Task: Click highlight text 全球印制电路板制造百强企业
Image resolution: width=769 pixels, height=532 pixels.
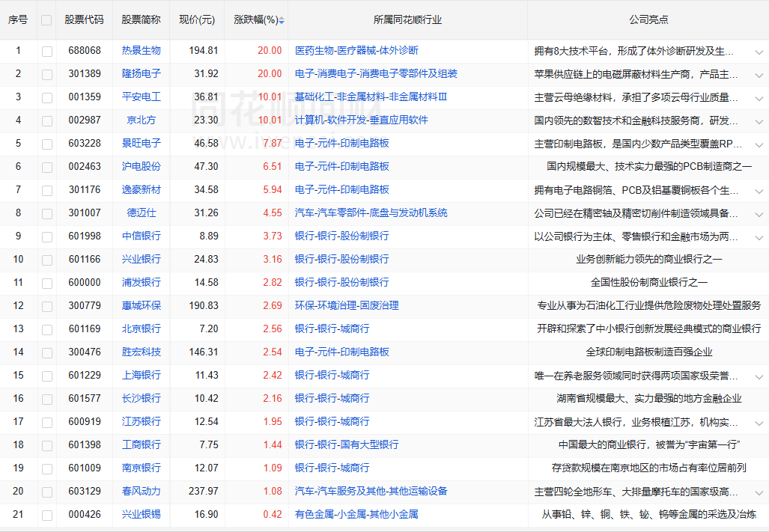Action: tap(649, 352)
